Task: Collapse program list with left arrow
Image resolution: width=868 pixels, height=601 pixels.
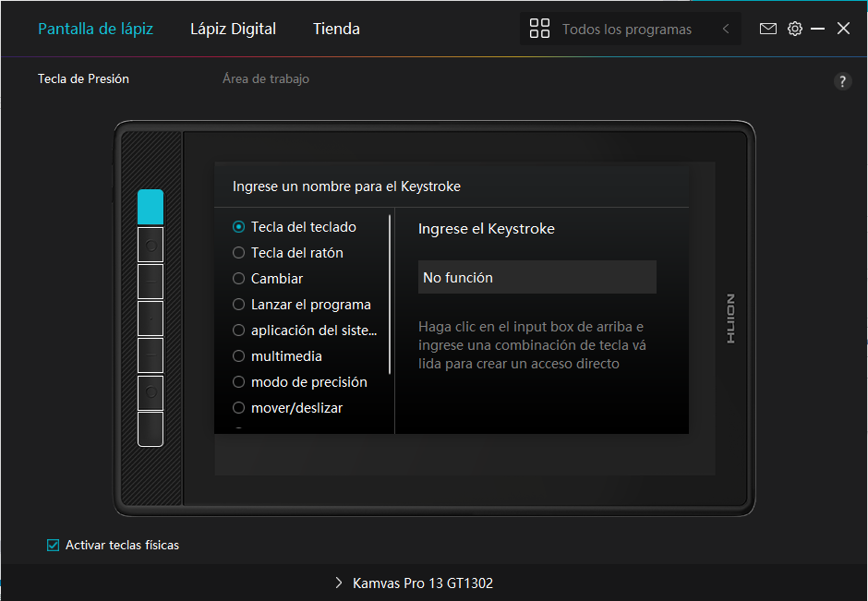Action: 726,29
